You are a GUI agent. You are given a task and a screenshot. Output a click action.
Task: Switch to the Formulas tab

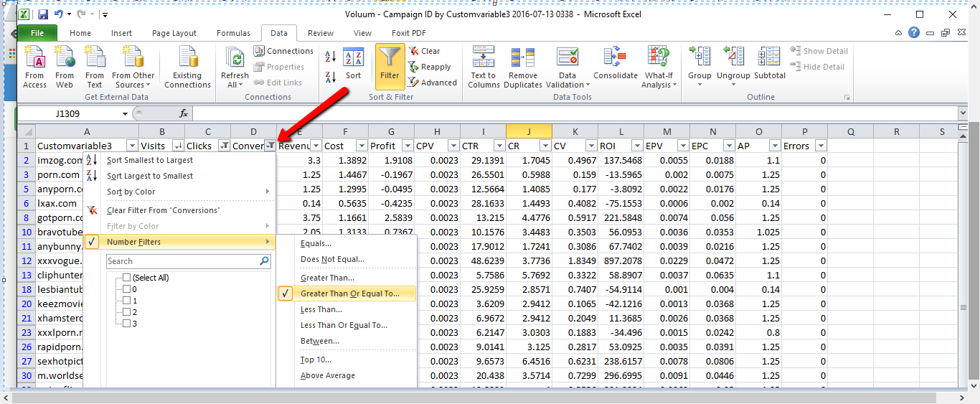coord(233,33)
